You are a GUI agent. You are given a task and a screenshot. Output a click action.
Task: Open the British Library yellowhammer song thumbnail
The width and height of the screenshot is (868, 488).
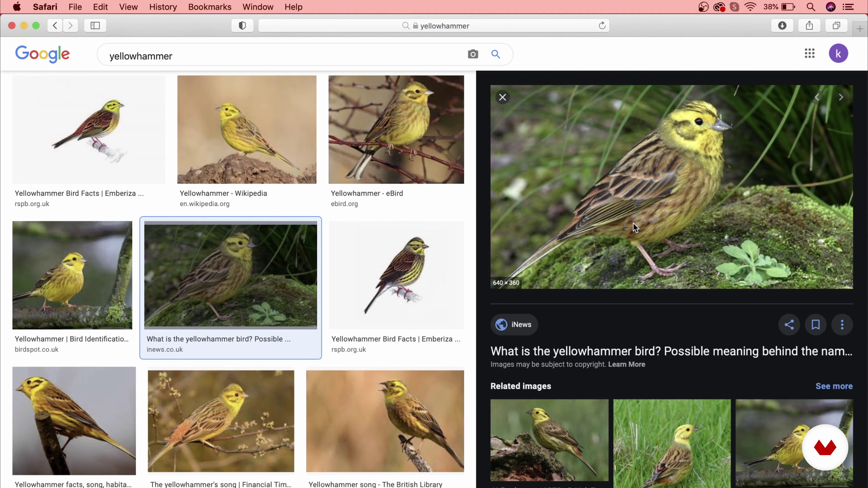click(385, 421)
